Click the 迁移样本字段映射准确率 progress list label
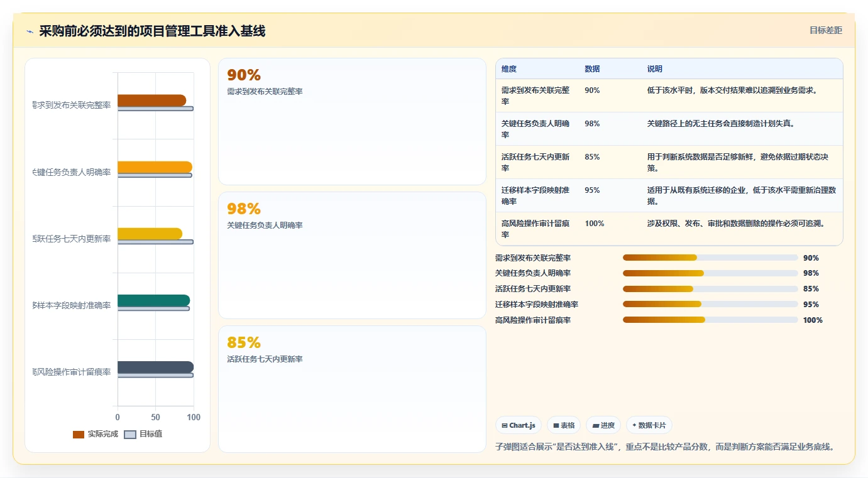 click(537, 305)
